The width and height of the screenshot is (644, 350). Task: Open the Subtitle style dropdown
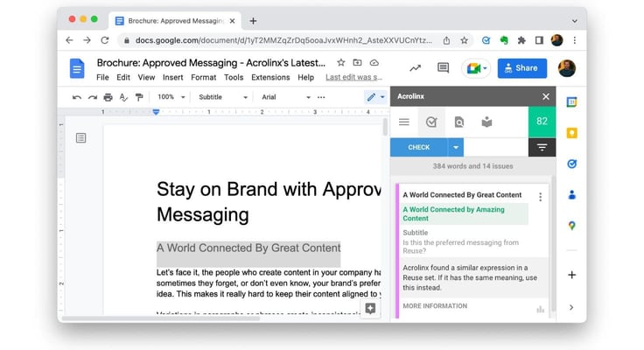pyautogui.click(x=223, y=97)
